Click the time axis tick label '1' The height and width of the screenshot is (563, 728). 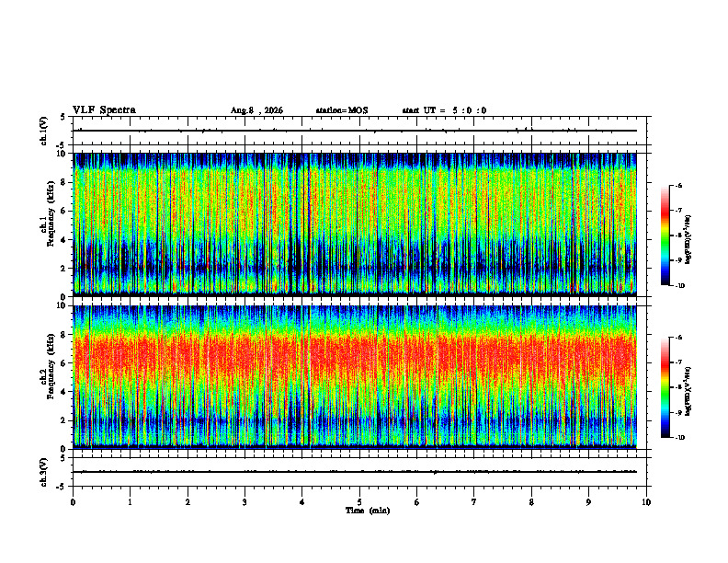click(x=130, y=502)
